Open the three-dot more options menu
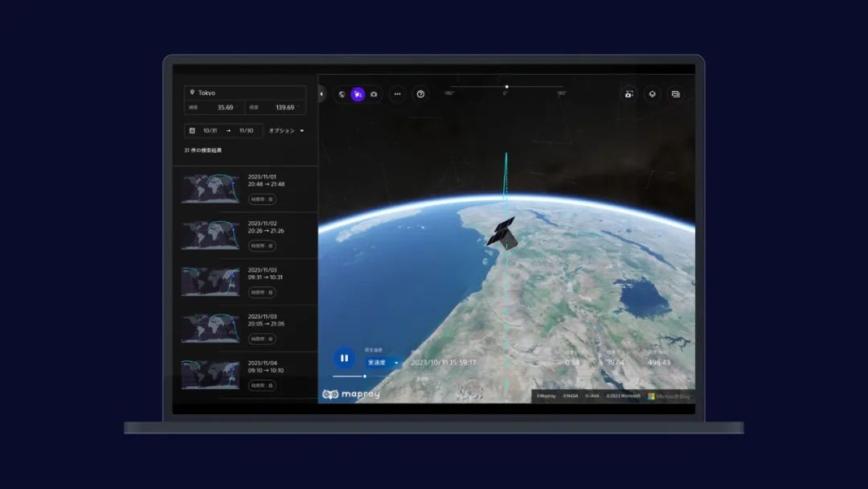 (x=397, y=94)
